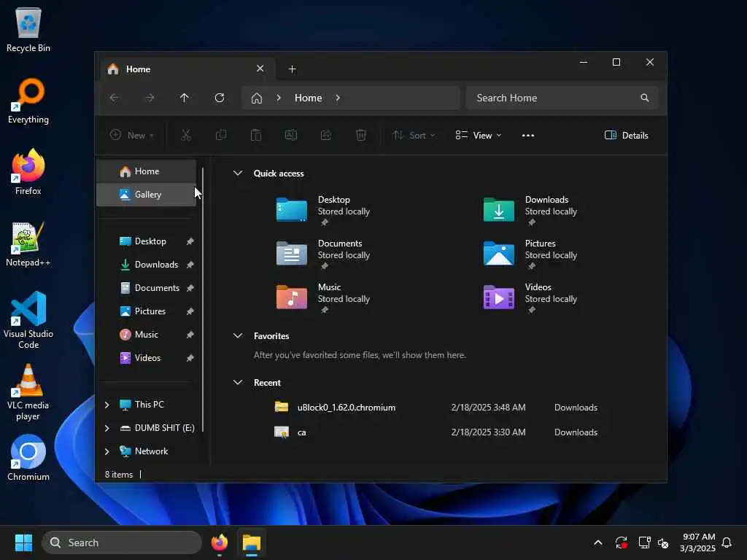The width and height of the screenshot is (747, 560).
Task: Expand the DUMB SHIT (E:) drive node
Action: tap(107, 428)
